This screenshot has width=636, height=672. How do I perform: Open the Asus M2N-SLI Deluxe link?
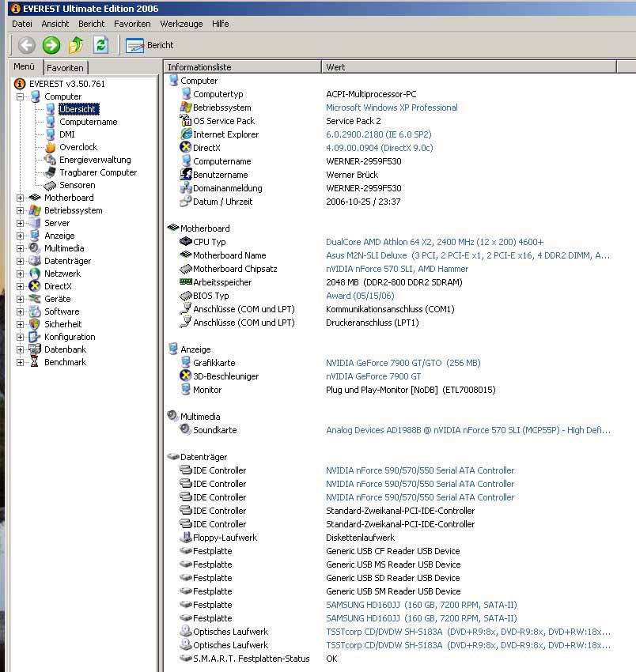coord(468,255)
